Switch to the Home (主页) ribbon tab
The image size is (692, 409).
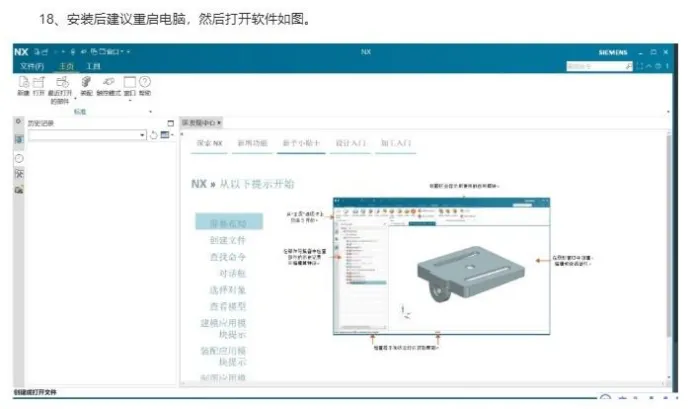click(66, 66)
